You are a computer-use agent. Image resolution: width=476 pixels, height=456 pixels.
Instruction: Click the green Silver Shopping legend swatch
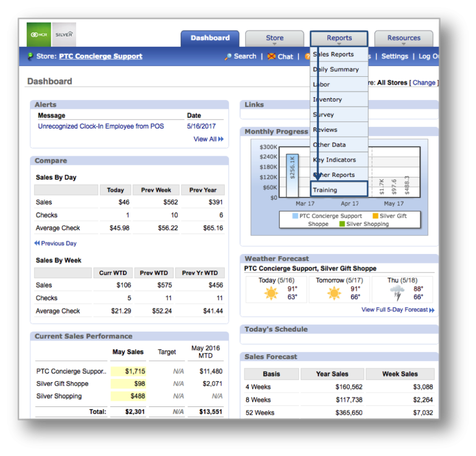pos(342,224)
